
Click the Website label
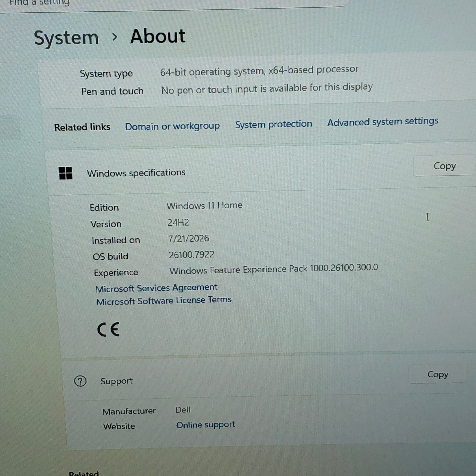pyautogui.click(x=119, y=426)
